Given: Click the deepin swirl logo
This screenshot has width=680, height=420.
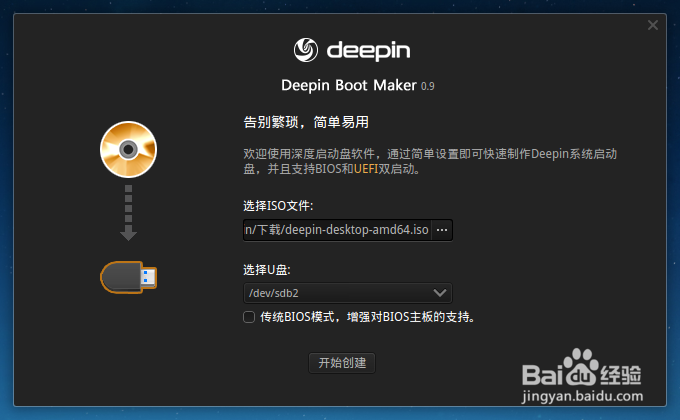Looking at the screenshot, I should point(306,50).
